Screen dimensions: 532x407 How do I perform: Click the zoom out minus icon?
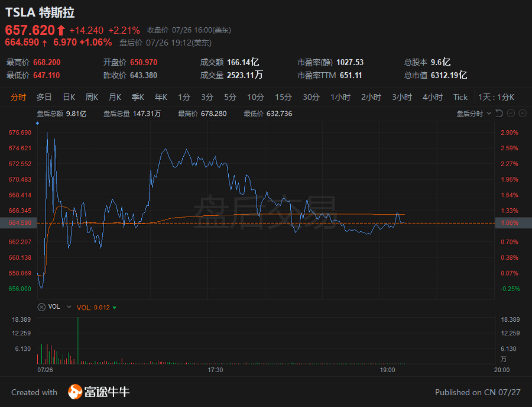(x=511, y=114)
